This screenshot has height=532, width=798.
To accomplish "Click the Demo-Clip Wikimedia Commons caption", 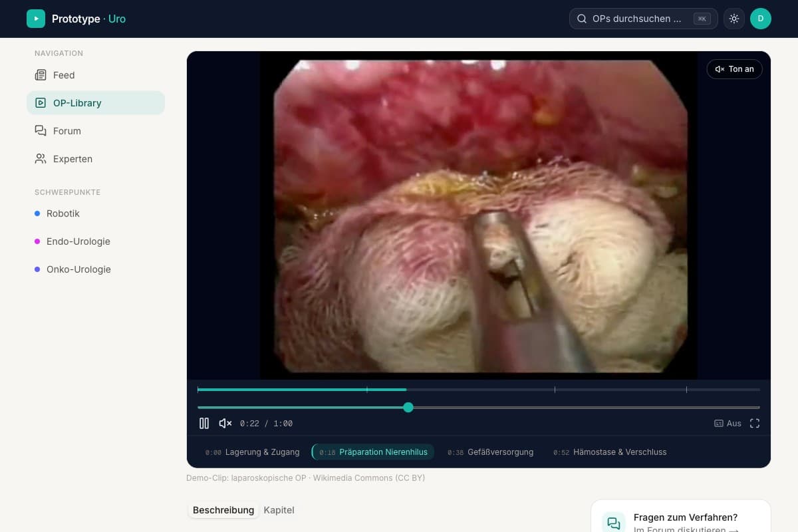I will [x=306, y=477].
